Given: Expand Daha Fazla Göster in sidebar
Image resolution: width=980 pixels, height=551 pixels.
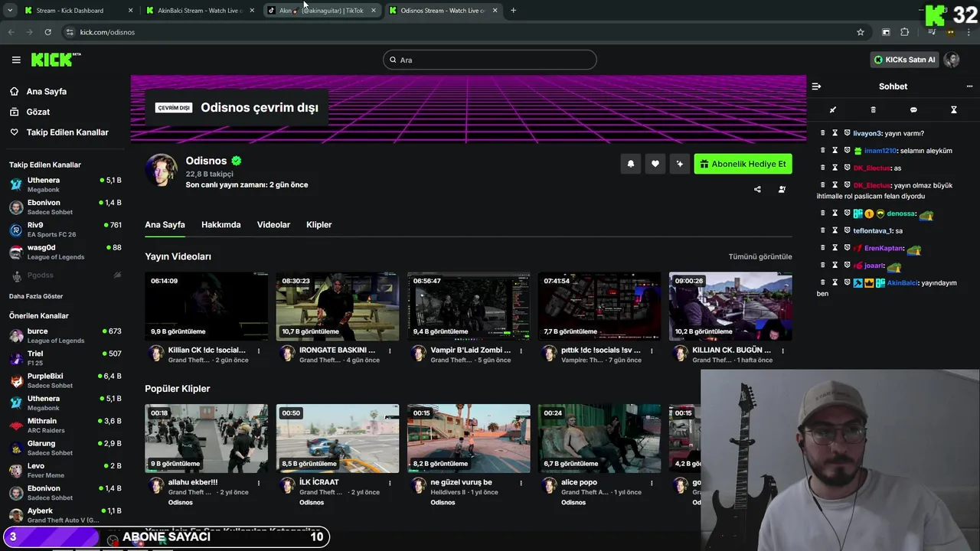Looking at the screenshot, I should pos(36,296).
